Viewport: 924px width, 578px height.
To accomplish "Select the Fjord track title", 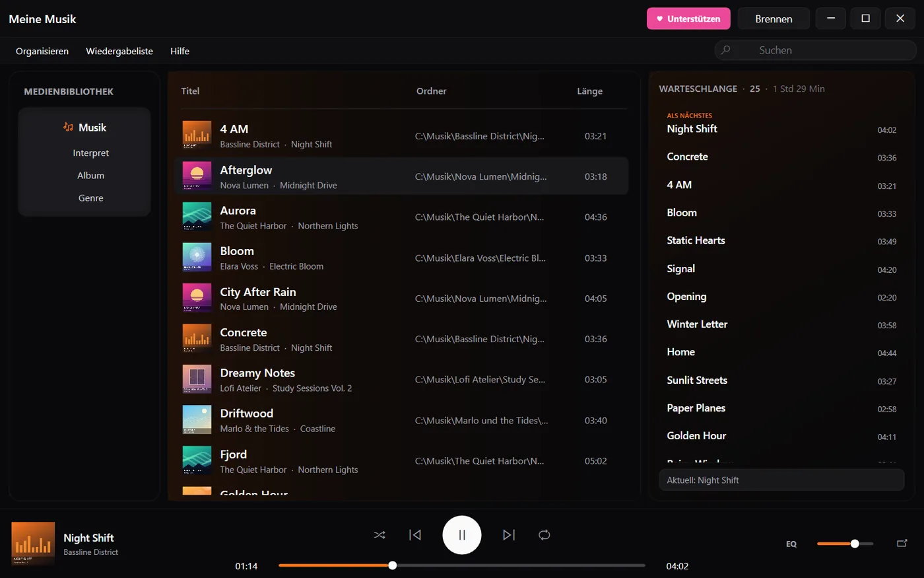I will point(234,454).
